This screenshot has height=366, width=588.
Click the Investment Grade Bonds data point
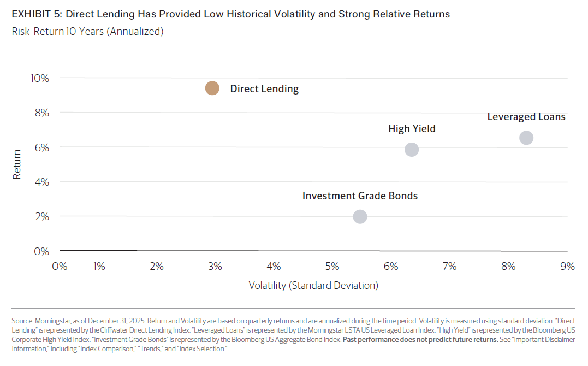click(360, 217)
